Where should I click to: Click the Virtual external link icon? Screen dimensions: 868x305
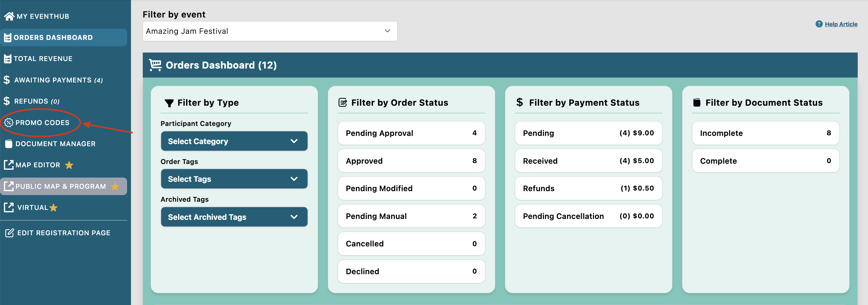pos(9,207)
